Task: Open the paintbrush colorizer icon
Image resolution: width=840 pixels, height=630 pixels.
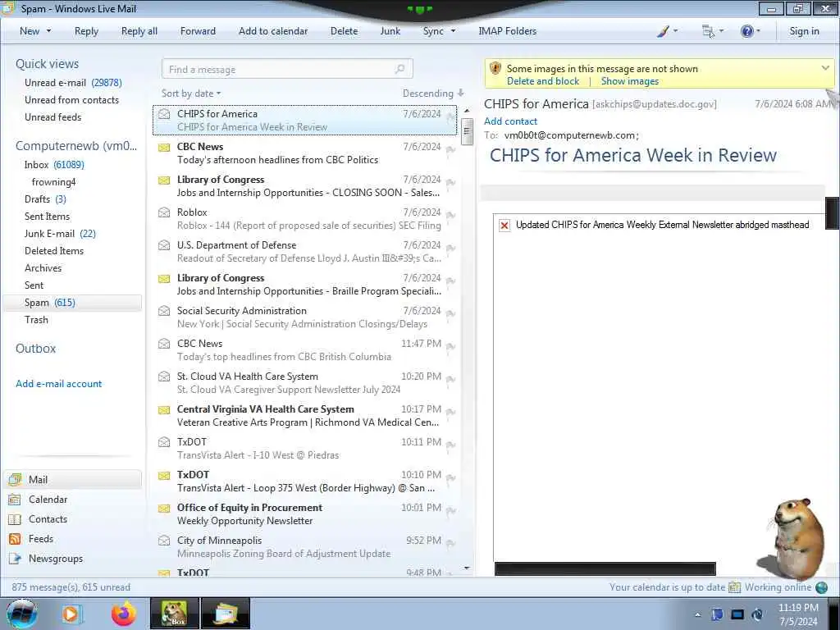Action: pyautogui.click(x=663, y=31)
